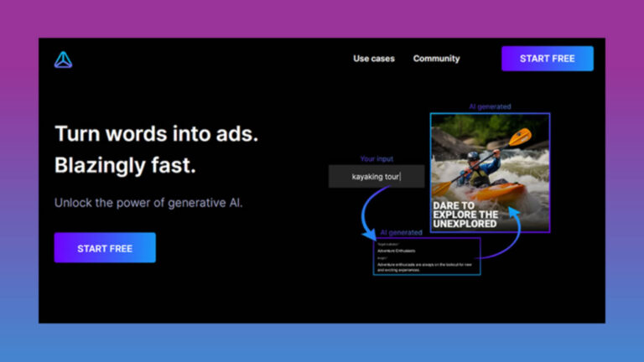
Task: Click 'AI generated' label above kayak image
Action: tap(490, 106)
